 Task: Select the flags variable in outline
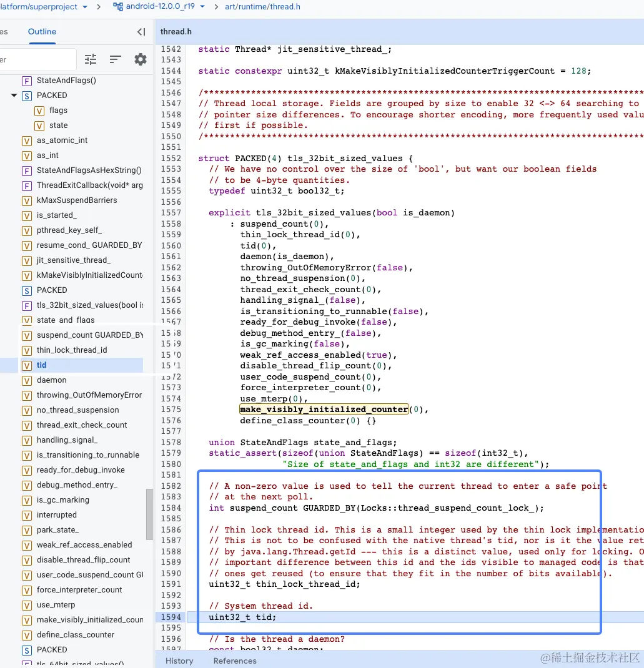pos(58,111)
